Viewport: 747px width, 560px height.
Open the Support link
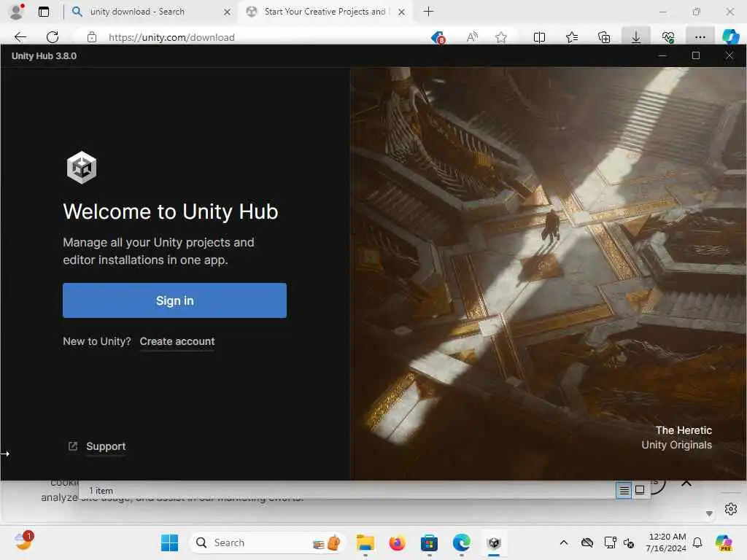click(x=106, y=446)
